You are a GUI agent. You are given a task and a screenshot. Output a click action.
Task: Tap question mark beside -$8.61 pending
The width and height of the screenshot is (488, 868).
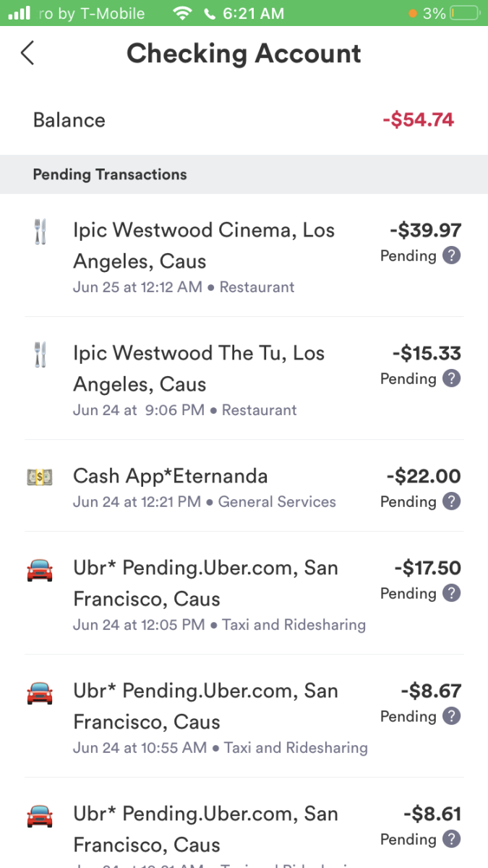pyautogui.click(x=451, y=839)
